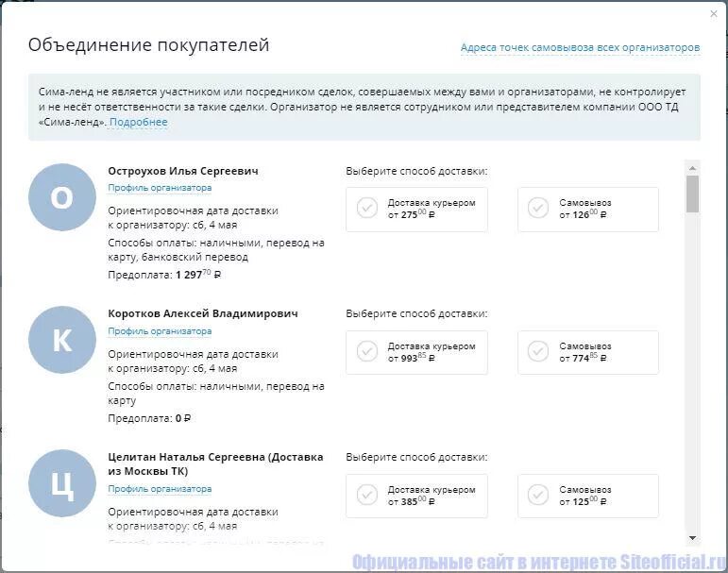Open Адреса точек самовывоза всех организаторов link
The width and height of the screenshot is (728, 573).
(x=580, y=47)
